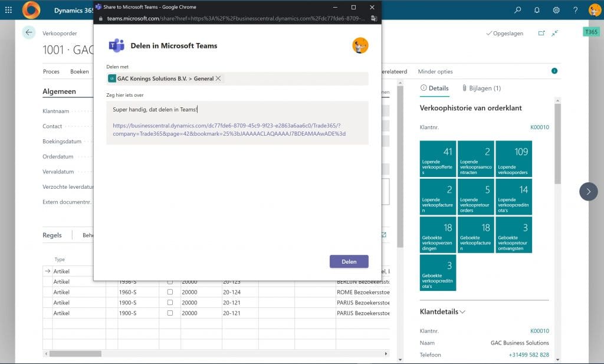604x364 pixels.
Task: Click the Type column header
Action: pyautogui.click(x=60, y=259)
